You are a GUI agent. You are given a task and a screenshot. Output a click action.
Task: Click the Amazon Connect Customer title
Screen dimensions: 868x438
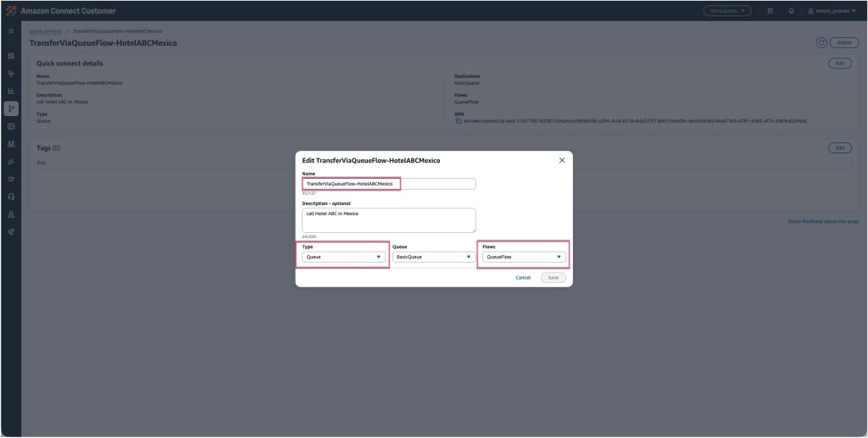pyautogui.click(x=69, y=11)
